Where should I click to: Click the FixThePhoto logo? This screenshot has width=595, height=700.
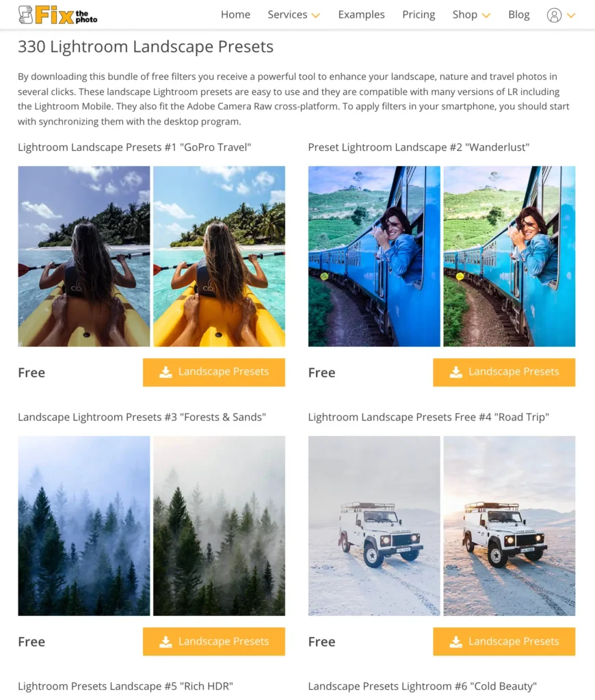57,15
